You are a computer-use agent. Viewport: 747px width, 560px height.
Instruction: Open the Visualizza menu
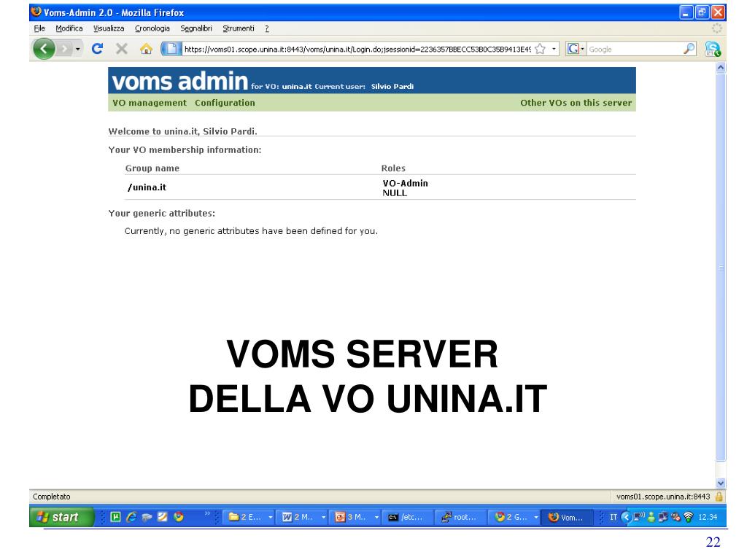tap(109, 28)
